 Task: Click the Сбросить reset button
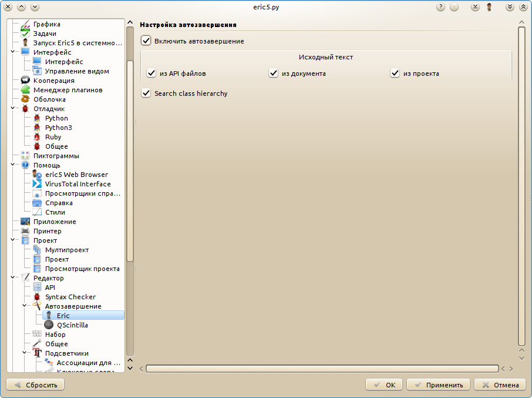click(x=35, y=385)
